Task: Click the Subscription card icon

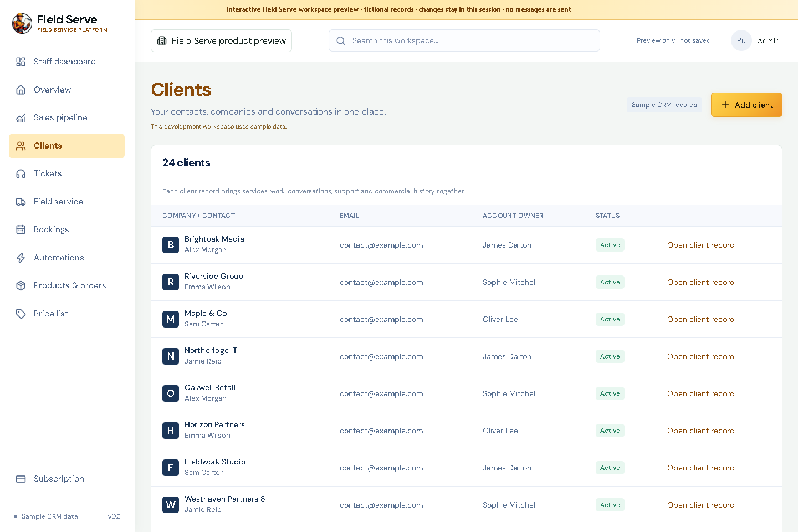Action: coord(21,479)
